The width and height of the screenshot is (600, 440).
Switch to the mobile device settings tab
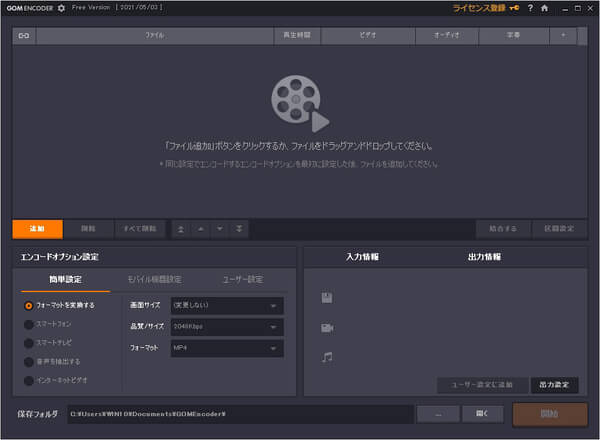coord(155,280)
